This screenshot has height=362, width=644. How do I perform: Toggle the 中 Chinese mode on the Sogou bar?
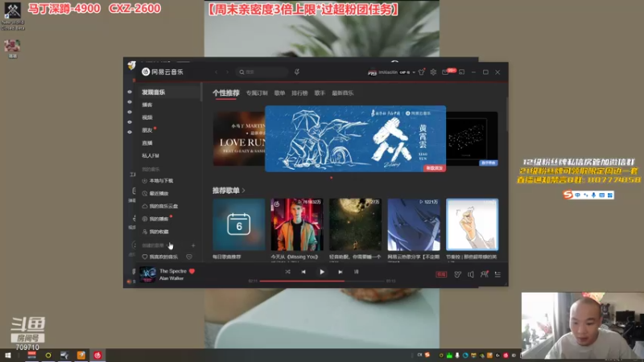coord(578,195)
